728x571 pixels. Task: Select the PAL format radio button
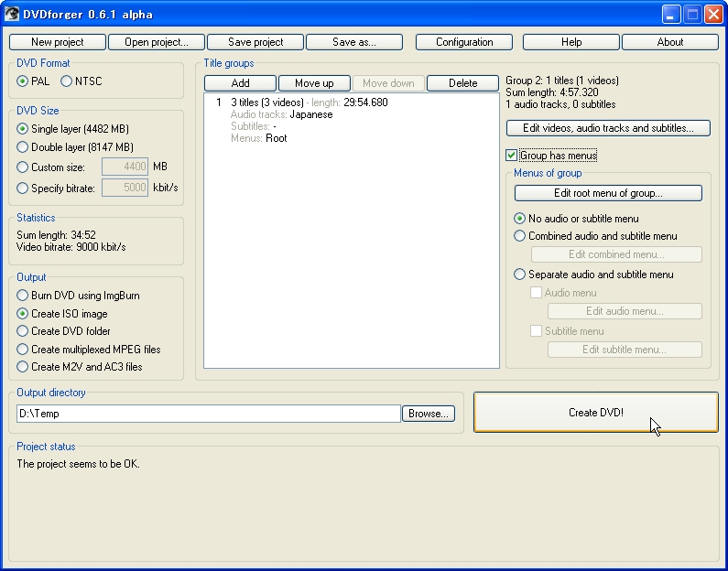[x=22, y=81]
